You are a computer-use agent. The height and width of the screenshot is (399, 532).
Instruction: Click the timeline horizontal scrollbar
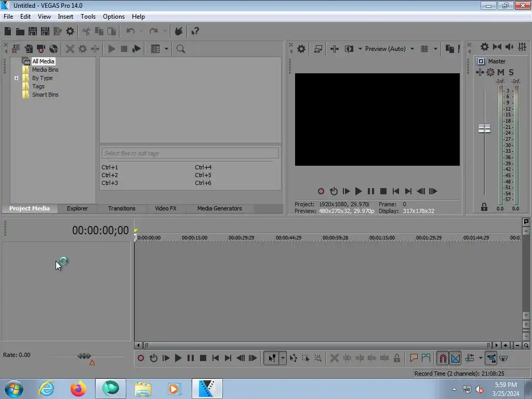pyautogui.click(x=317, y=345)
